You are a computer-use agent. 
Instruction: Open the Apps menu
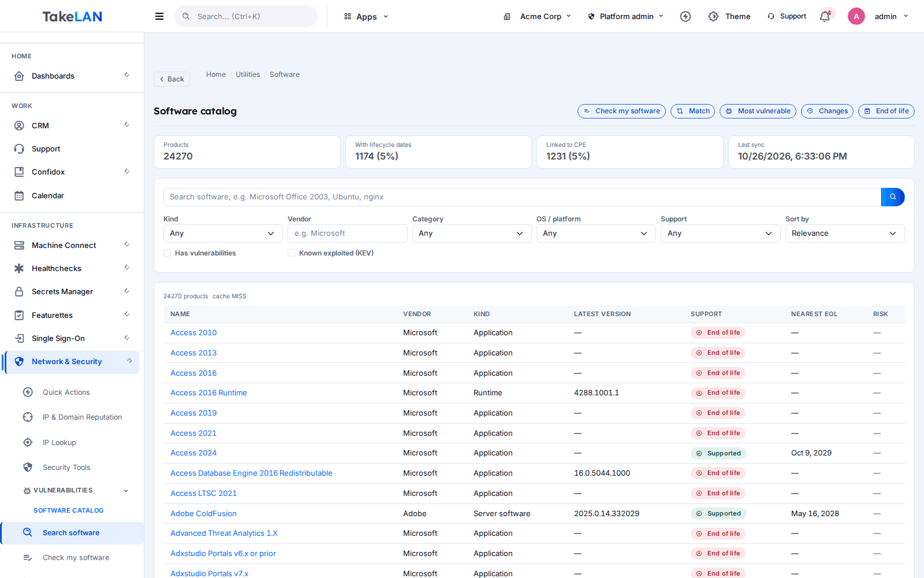tap(367, 16)
